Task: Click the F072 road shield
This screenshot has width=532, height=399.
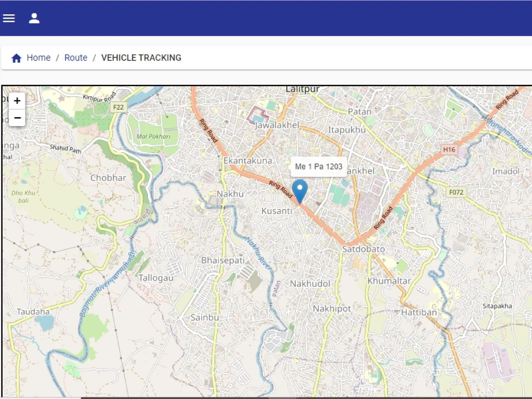Action: coord(456,193)
